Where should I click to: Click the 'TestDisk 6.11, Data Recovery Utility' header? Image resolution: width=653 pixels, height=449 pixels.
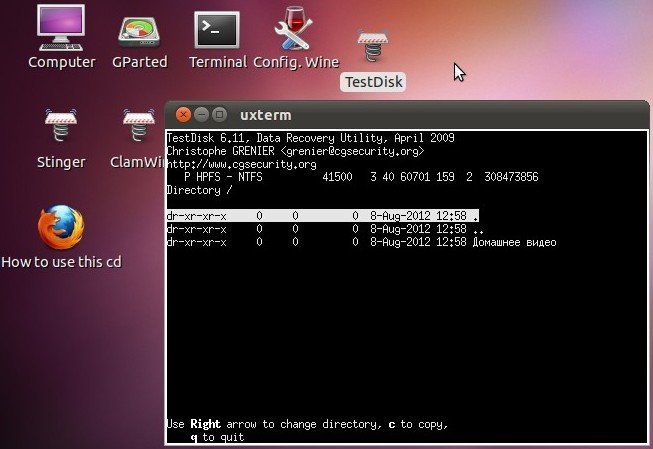point(311,138)
